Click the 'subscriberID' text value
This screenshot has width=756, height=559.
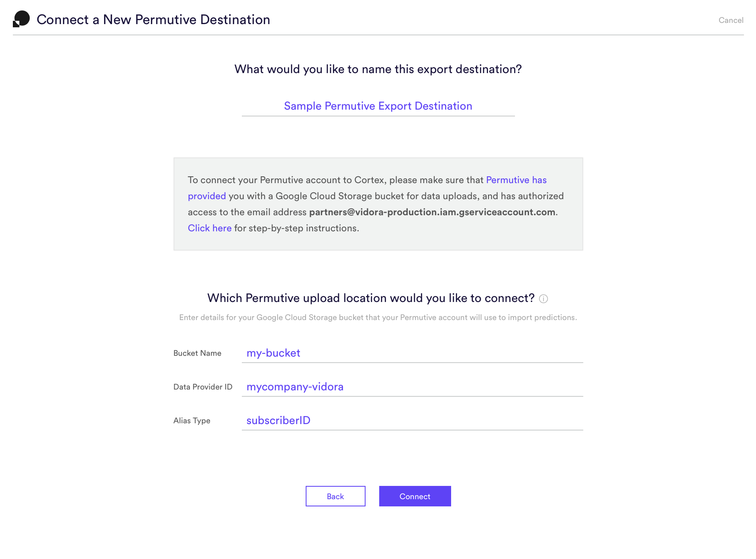(278, 420)
